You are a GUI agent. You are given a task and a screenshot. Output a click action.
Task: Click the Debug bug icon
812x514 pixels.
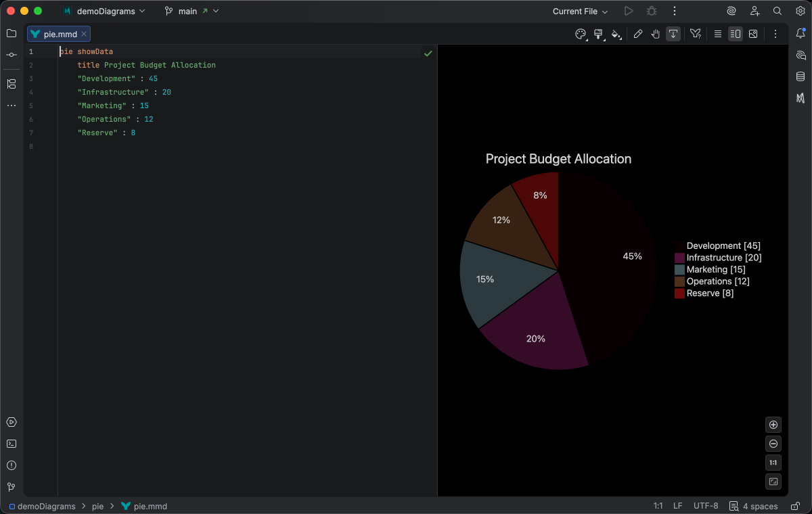[x=652, y=11]
